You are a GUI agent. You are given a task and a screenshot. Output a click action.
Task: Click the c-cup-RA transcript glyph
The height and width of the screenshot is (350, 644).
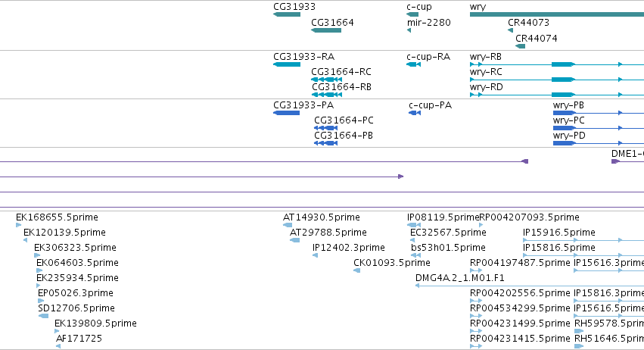point(414,64)
